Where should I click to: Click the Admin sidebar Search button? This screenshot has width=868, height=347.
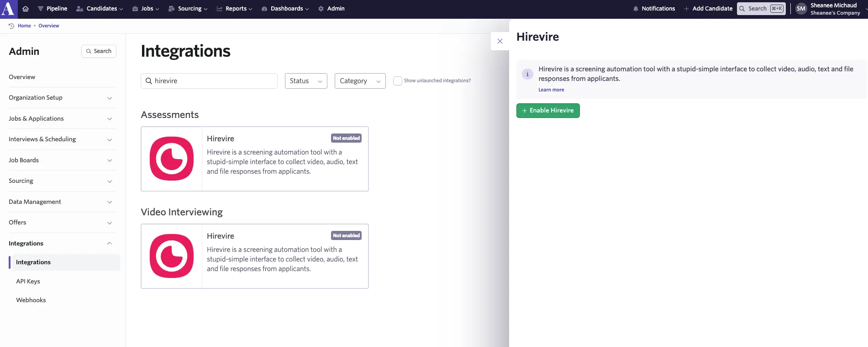click(99, 51)
